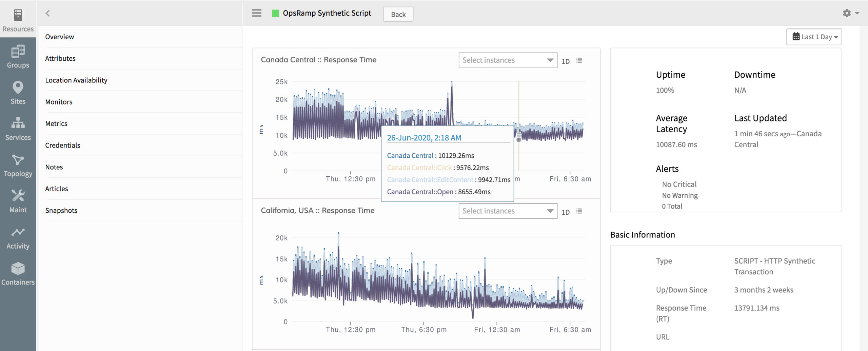The height and width of the screenshot is (351, 868).
Task: Open the Last 1 Day range dropdown
Action: coord(814,37)
